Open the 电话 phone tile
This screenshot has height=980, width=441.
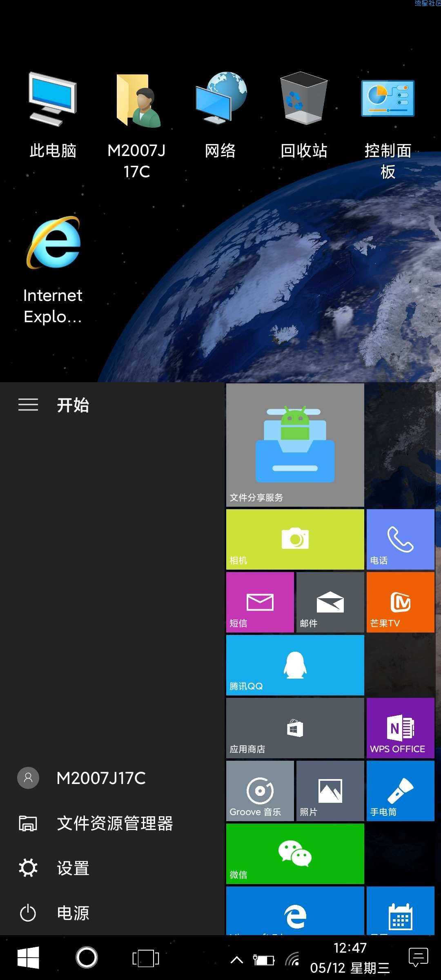(x=401, y=539)
